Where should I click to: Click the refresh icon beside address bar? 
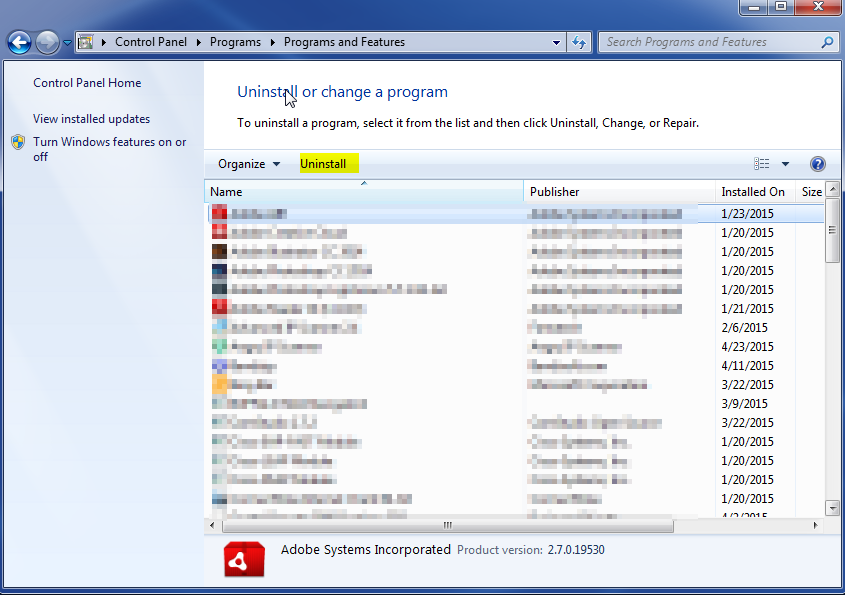click(x=579, y=43)
